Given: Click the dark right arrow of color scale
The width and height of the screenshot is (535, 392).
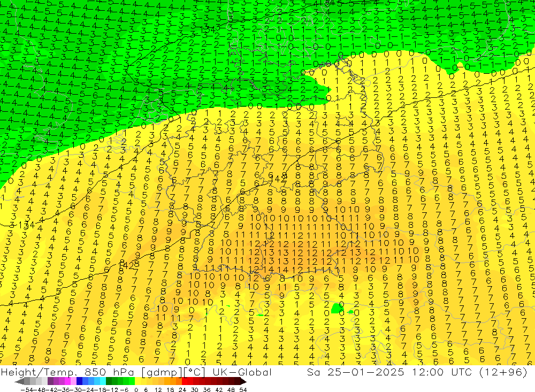Looking at the screenshot, I should (x=243, y=381).
